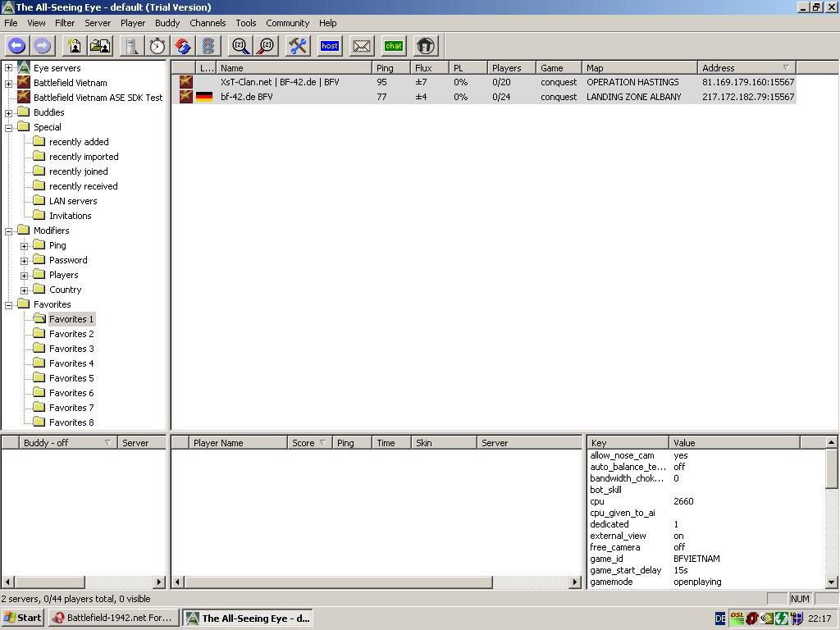Click the green chat toolbar button
The width and height of the screenshot is (840, 630).
coord(393,46)
